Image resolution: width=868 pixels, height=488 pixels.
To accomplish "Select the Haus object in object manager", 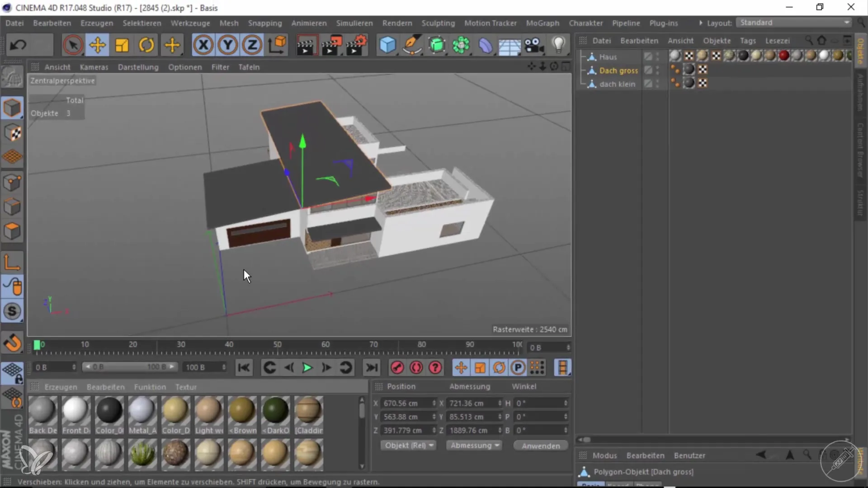I will point(608,57).
